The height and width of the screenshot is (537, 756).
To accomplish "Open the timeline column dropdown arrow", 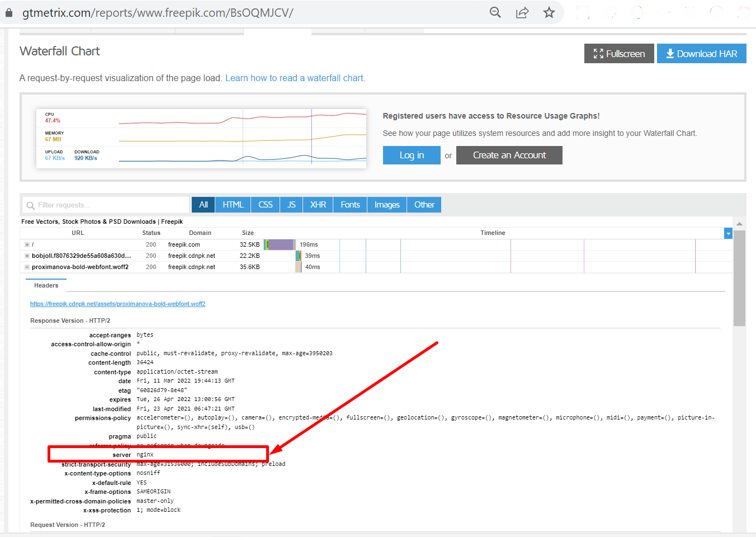I will (728, 234).
